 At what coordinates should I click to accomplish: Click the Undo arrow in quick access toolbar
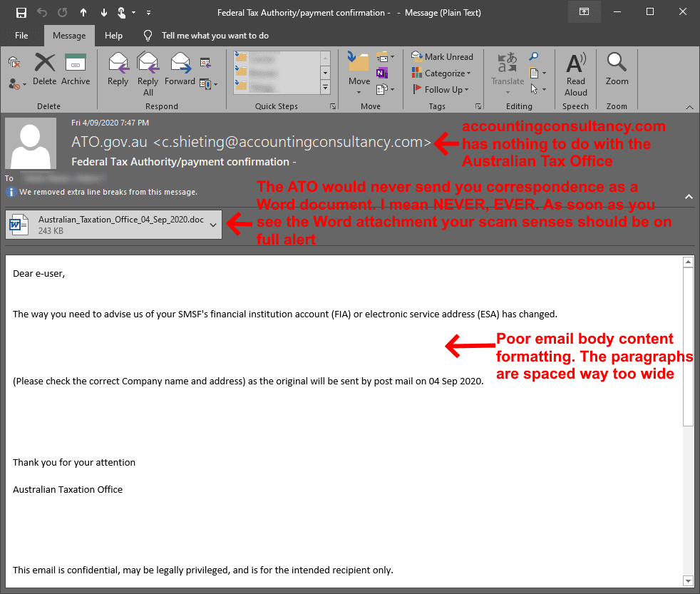42,13
